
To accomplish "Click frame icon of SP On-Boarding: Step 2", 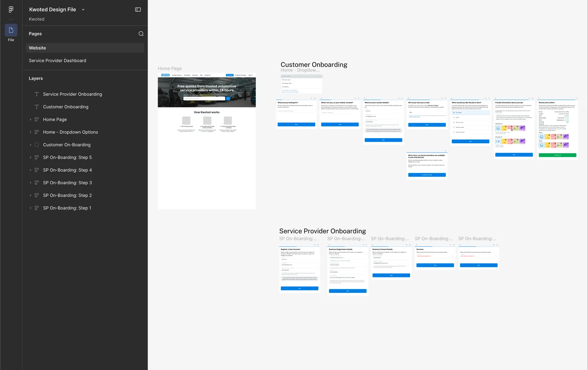I will [37, 195].
